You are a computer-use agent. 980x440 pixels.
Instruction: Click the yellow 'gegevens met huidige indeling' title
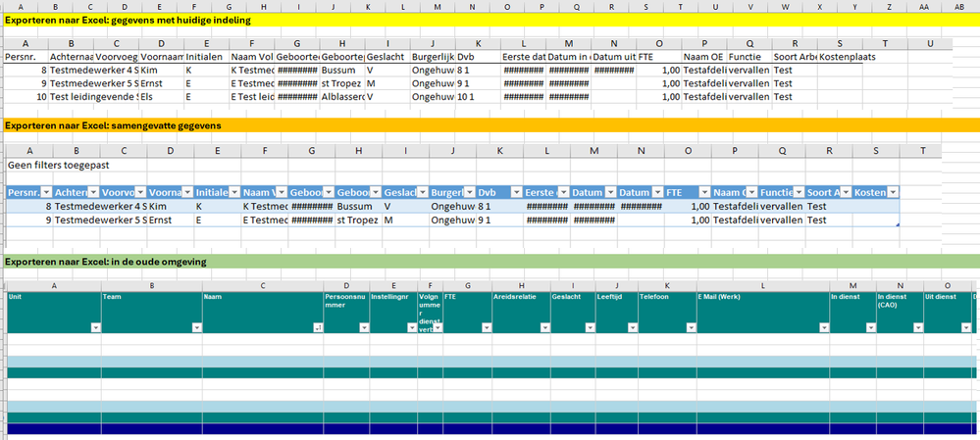(x=128, y=20)
